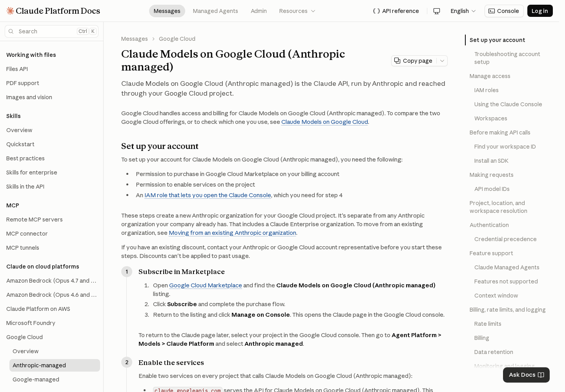Open the English language selector
The height and width of the screenshot is (392, 565).
[x=463, y=11]
